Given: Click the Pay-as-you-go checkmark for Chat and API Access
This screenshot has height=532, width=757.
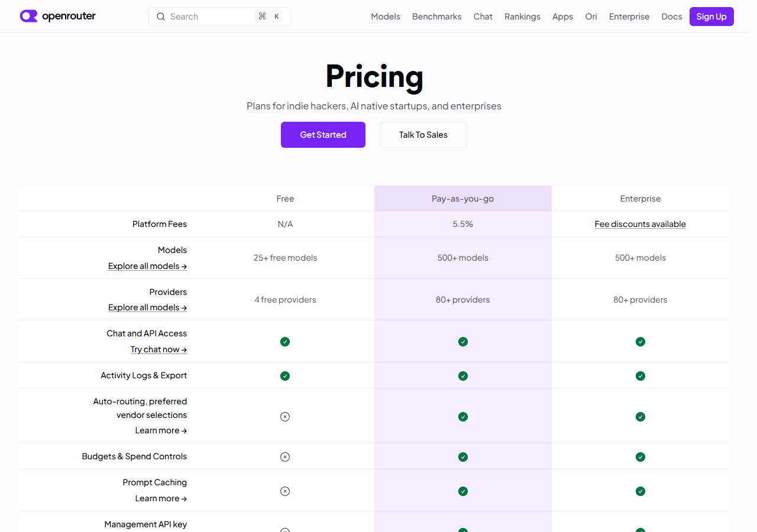Looking at the screenshot, I should click(463, 342).
